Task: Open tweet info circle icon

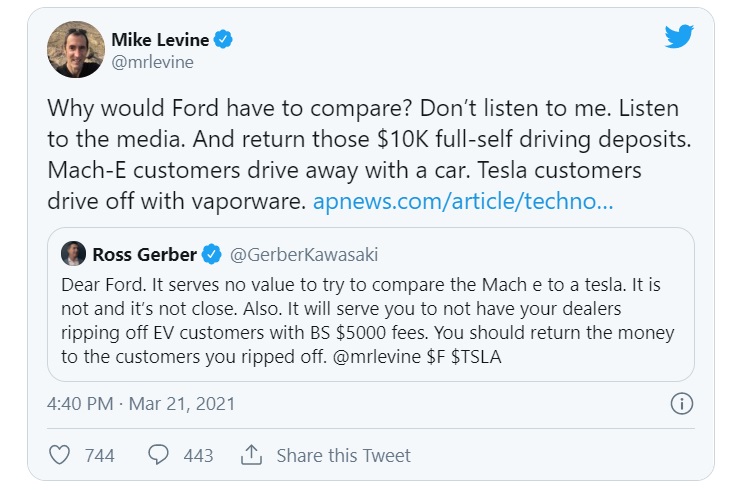Action: click(680, 404)
